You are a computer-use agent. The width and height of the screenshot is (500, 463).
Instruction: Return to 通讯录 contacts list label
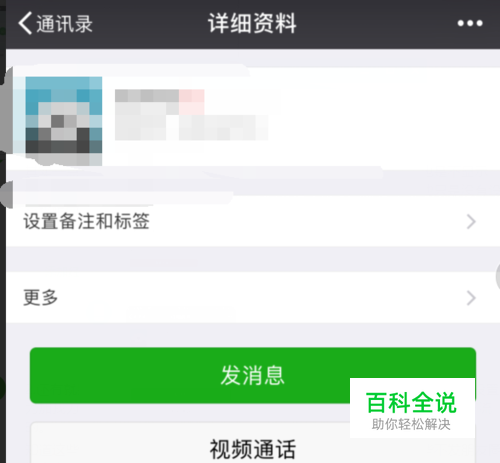64,24
